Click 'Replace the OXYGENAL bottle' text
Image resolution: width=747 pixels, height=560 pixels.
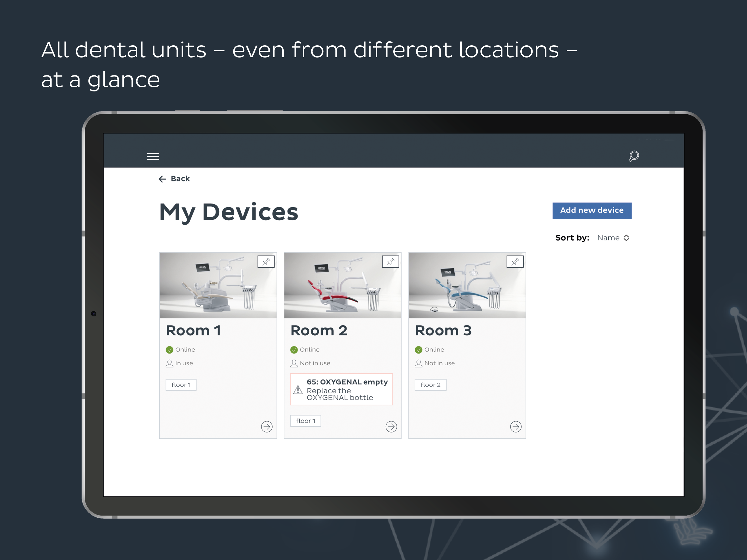340,394
